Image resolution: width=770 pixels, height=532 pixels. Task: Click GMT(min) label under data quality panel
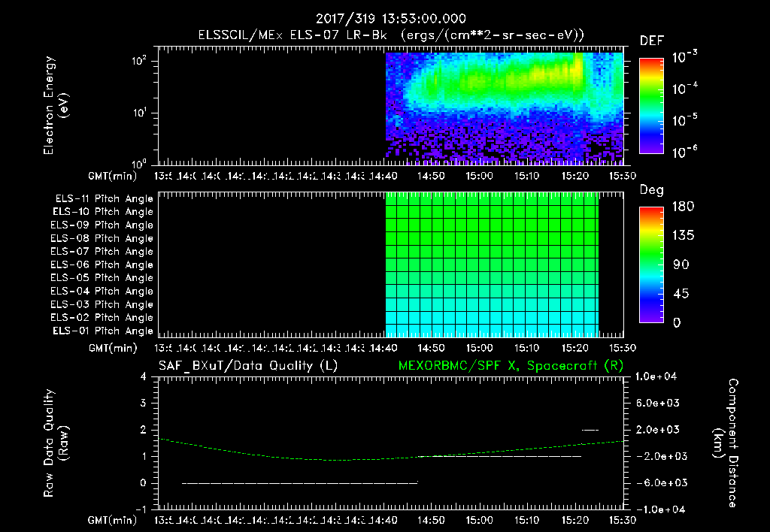[x=113, y=520]
